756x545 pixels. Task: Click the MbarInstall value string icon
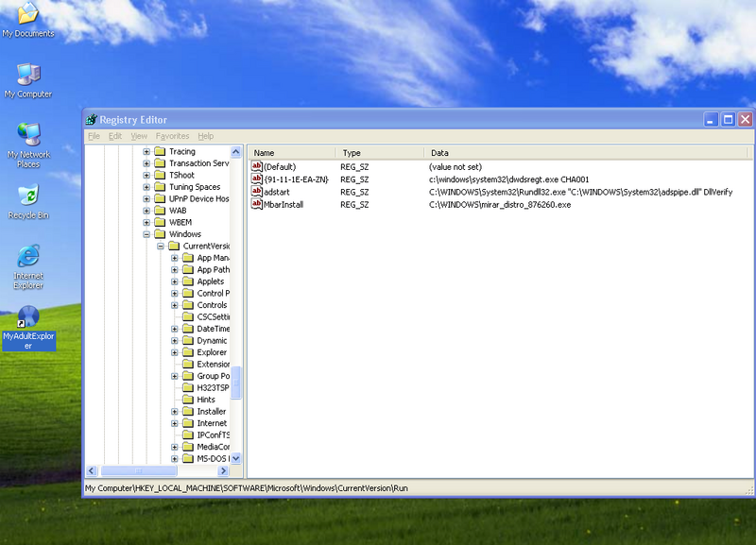click(256, 204)
